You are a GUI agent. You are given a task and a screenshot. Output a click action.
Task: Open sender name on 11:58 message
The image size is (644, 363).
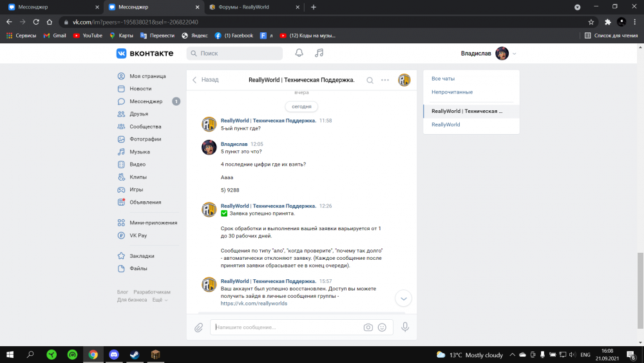pos(268,121)
